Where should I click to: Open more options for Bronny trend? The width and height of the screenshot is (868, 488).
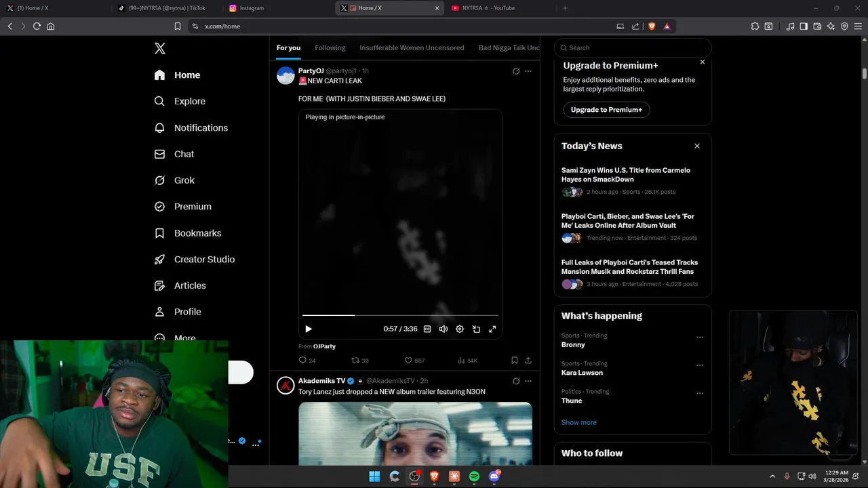tap(700, 337)
